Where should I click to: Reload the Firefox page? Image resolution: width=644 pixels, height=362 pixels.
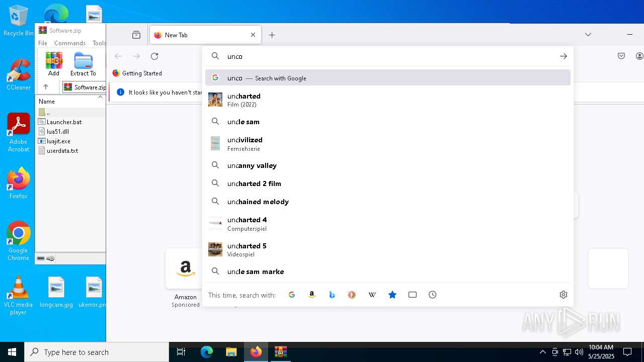[154, 56]
